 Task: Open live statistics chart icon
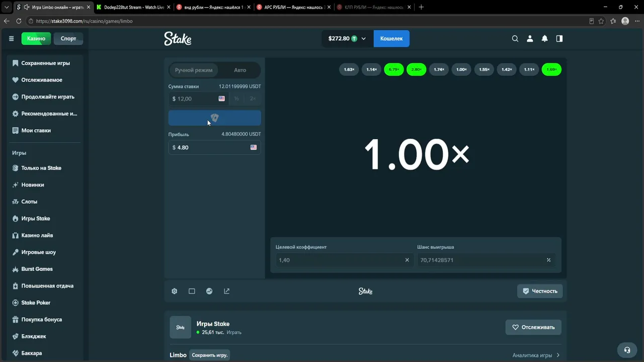click(x=209, y=291)
